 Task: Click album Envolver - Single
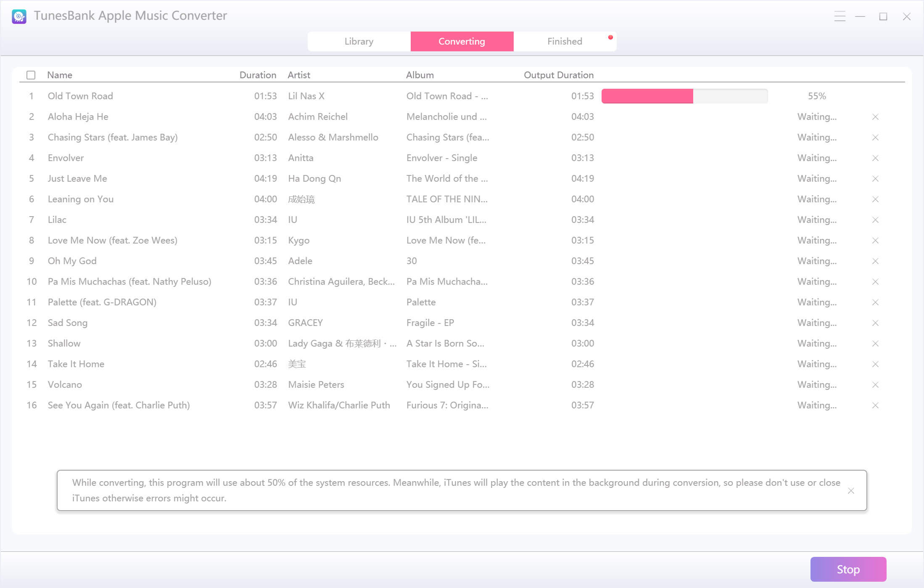[442, 158]
